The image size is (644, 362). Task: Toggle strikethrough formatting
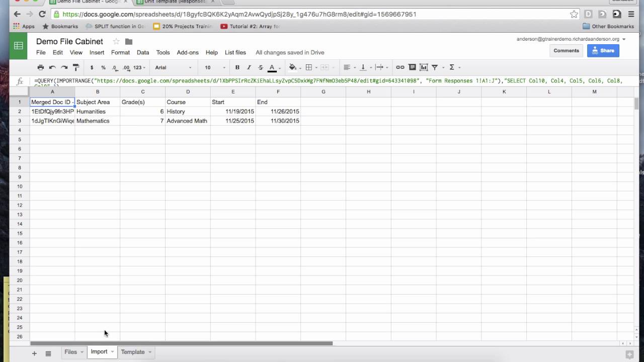pos(261,67)
